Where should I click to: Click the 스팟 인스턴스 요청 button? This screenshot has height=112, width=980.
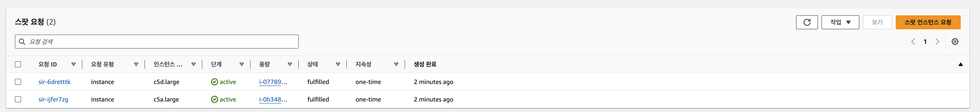click(927, 22)
